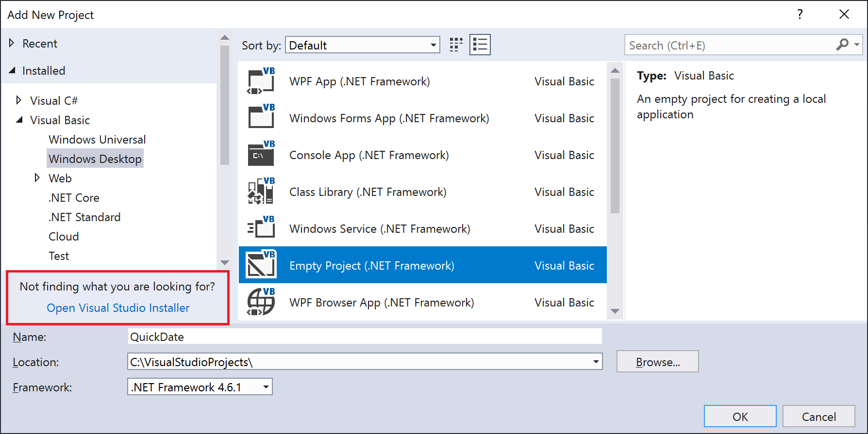Click the Windows Forms App template icon
868x434 pixels.
click(261, 118)
